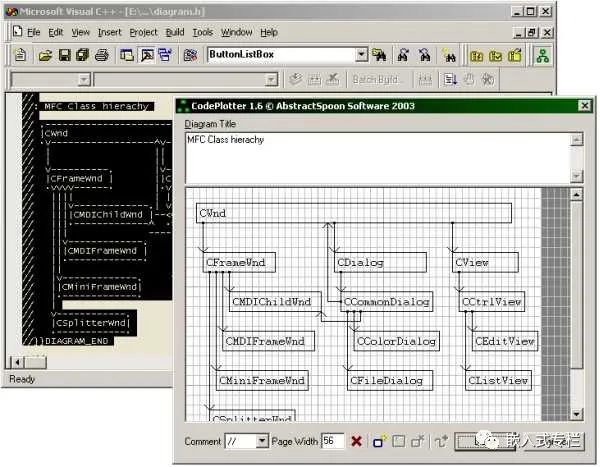Click the Open file folder icon
This screenshot has width=600, height=467.
46,55
